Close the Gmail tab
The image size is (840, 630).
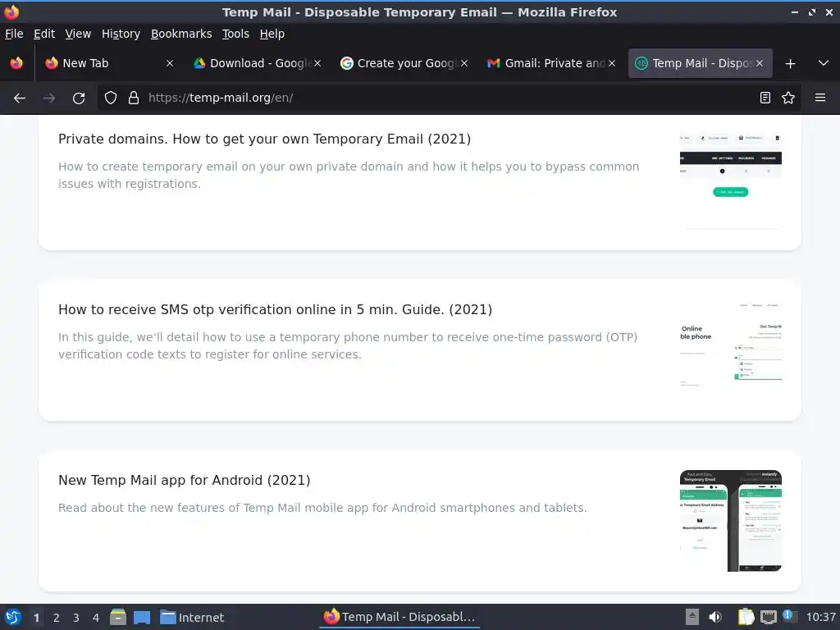tap(612, 63)
